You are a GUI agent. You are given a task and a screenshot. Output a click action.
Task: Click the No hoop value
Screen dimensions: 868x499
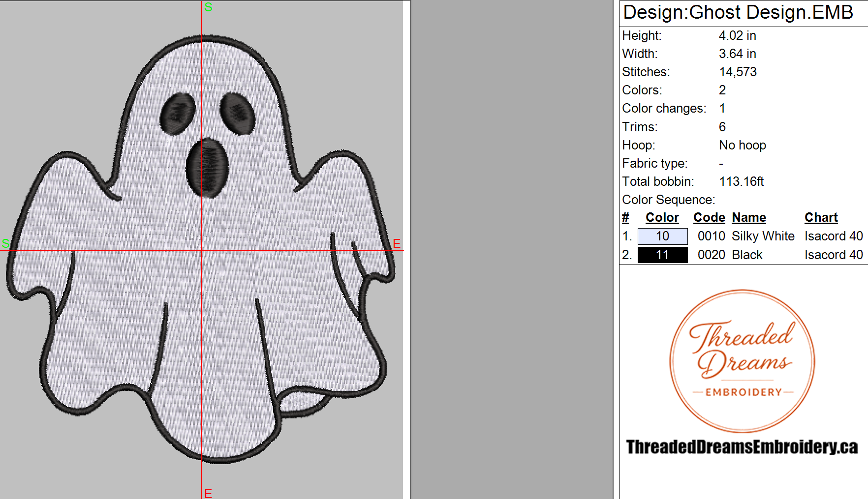click(743, 145)
